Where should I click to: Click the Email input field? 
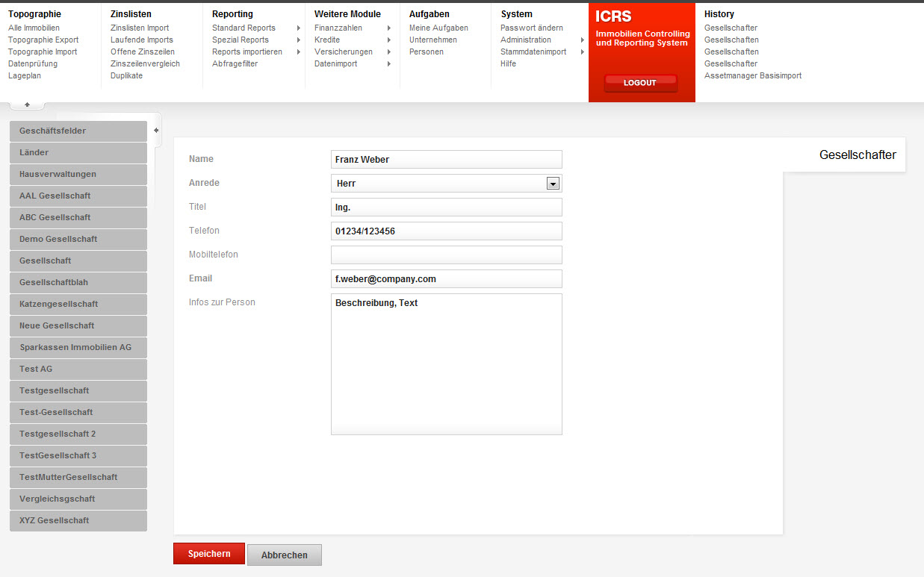point(447,278)
